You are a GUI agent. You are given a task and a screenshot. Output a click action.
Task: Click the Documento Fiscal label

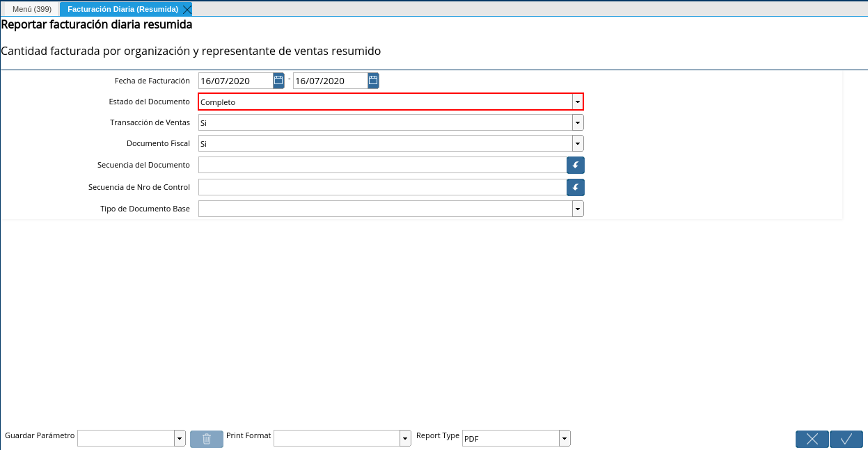click(158, 143)
